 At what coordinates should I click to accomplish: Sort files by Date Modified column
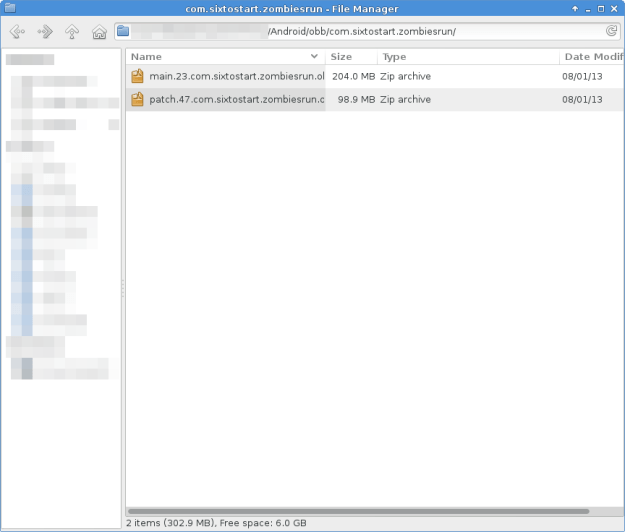pyautogui.click(x=592, y=57)
